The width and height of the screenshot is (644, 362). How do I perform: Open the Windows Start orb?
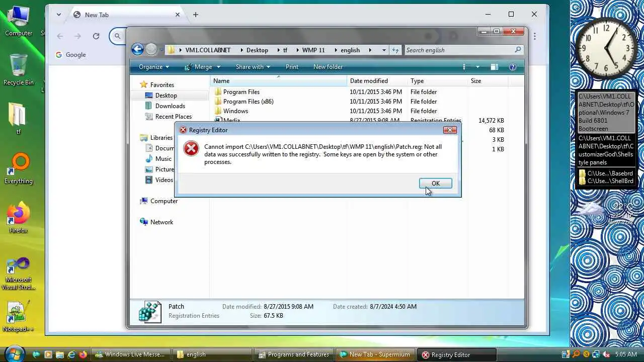pyautogui.click(x=14, y=354)
